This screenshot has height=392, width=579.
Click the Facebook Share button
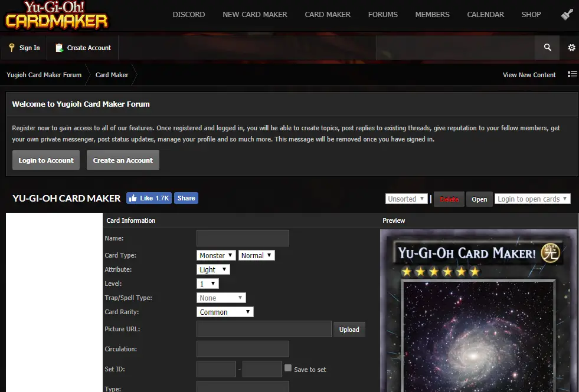pyautogui.click(x=186, y=199)
